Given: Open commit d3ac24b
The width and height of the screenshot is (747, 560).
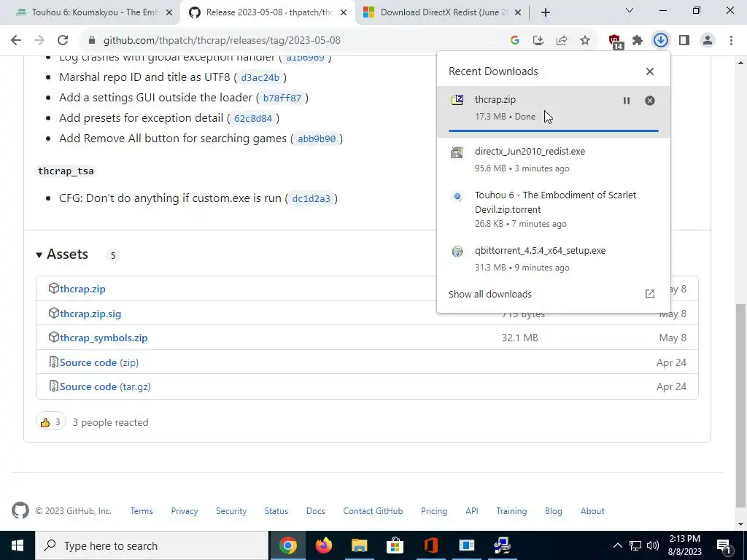Looking at the screenshot, I should [x=260, y=77].
